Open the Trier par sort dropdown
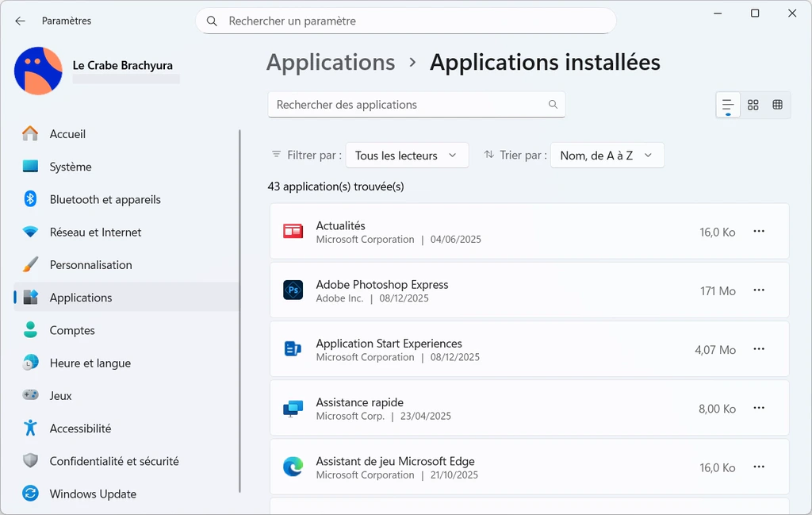 coord(607,156)
